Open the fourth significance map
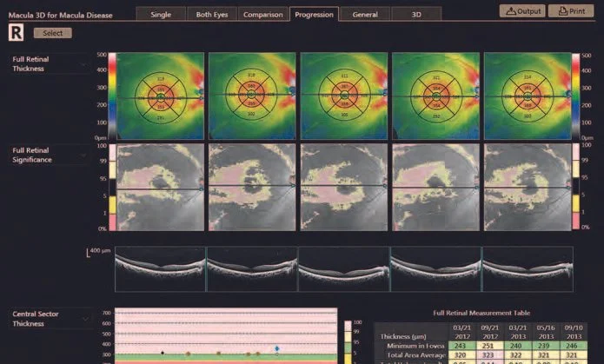The width and height of the screenshot is (604, 364). pos(435,188)
